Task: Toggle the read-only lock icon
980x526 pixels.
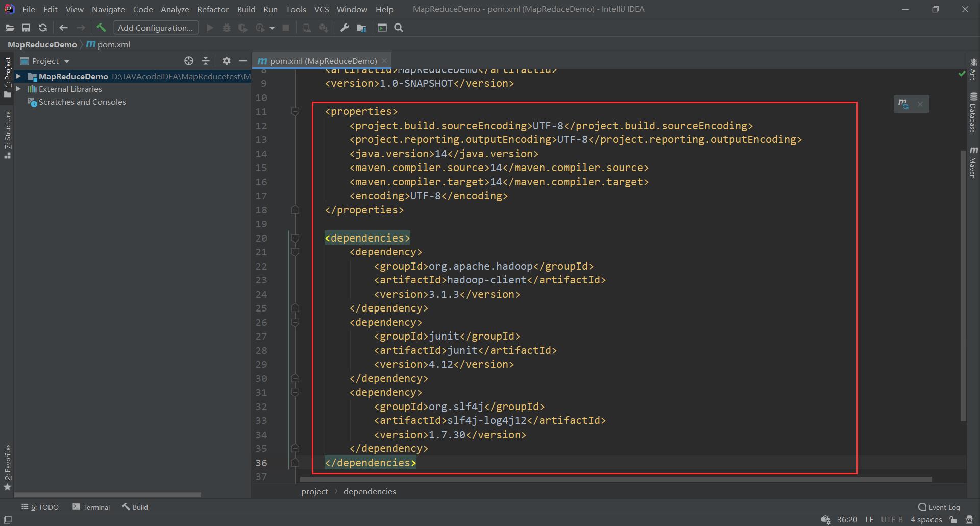Action: click(953, 520)
